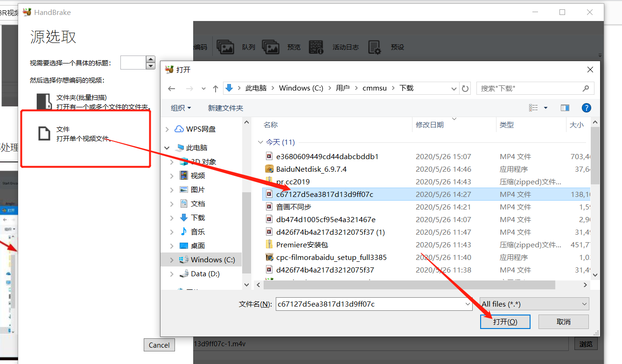Click the Queue (队列) toolbar icon
The height and width of the screenshot is (364, 622).
pos(225,47)
